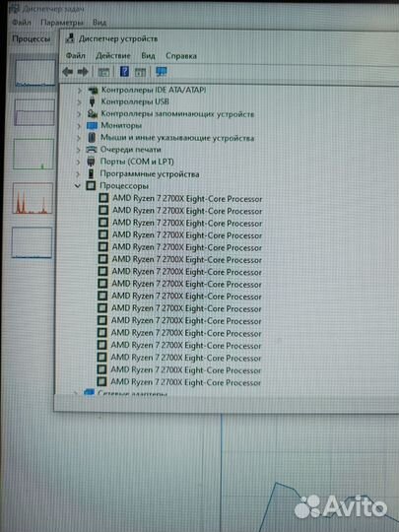This screenshot has height=532, width=399.
Task: Select the Сетевые адаптеры label
Action: tap(132, 393)
